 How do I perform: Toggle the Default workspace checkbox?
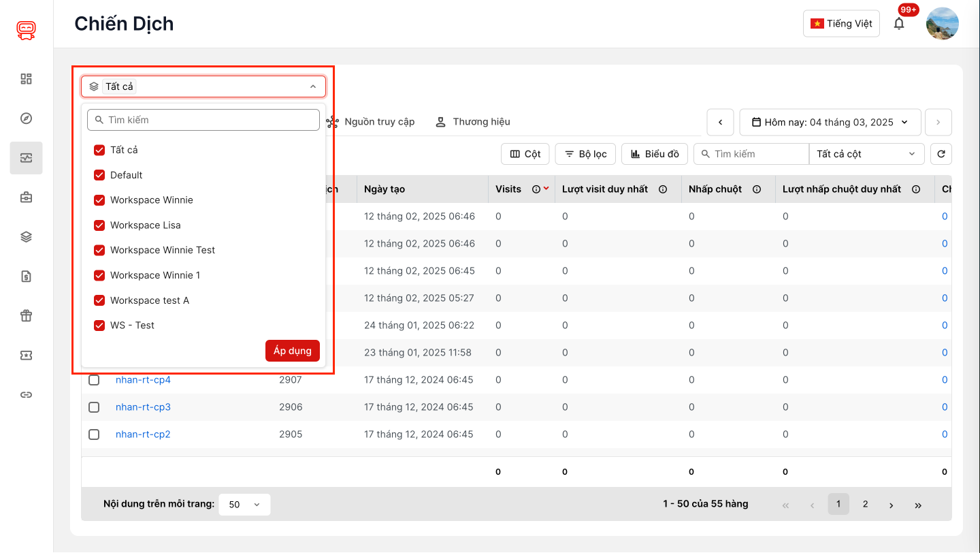point(99,175)
